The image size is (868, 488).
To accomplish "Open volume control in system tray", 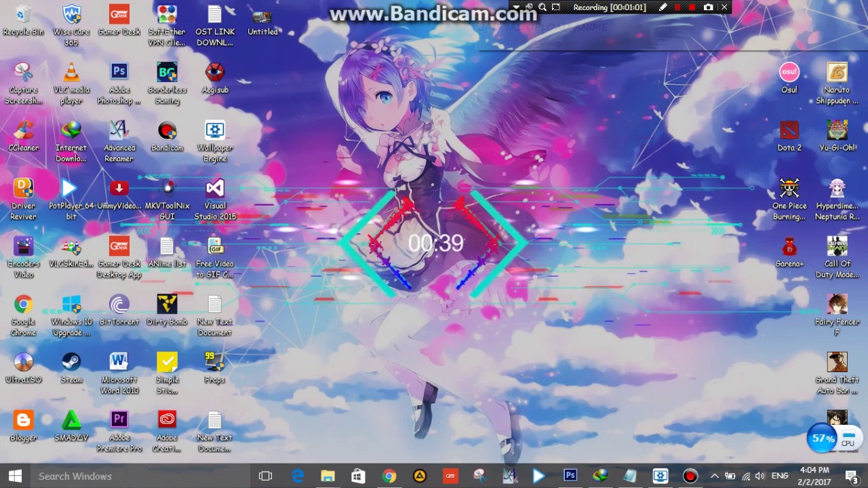I will pyautogui.click(x=761, y=476).
